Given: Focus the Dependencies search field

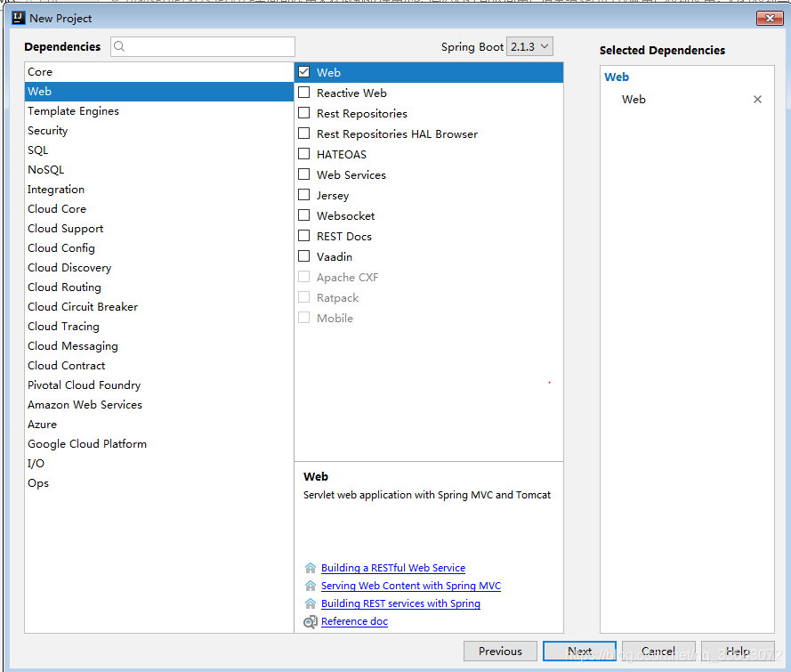Looking at the screenshot, I should pyautogui.click(x=203, y=46).
